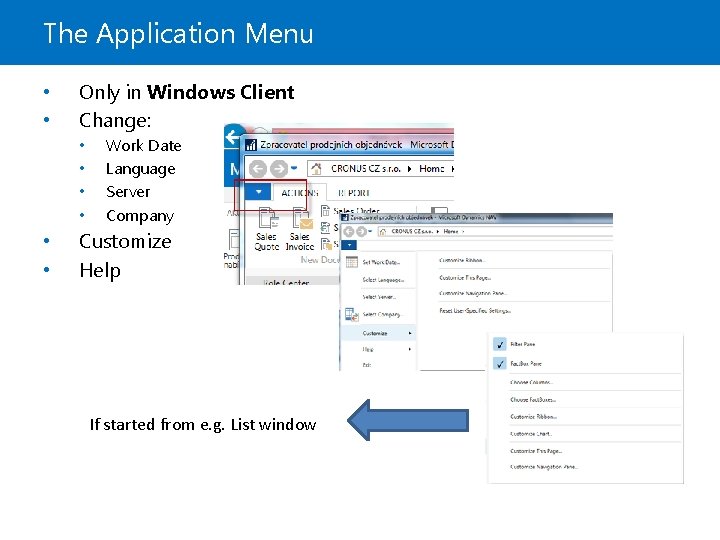The image size is (720, 540).
Task: Choose Select Language menu entry
Action: [383, 280]
